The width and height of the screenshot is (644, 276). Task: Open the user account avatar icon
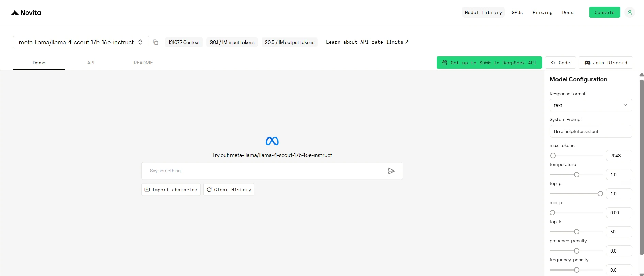click(630, 12)
